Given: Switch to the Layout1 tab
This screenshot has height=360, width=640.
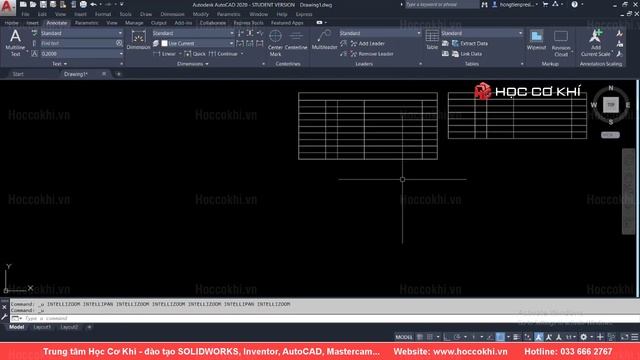Looking at the screenshot, I should tap(42, 327).
